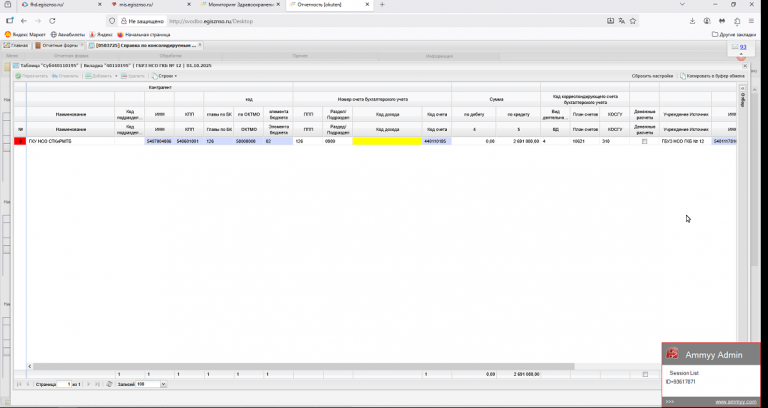
Task: Switch to the Мониторинг Здравоохранения browser tab
Action: (240, 5)
